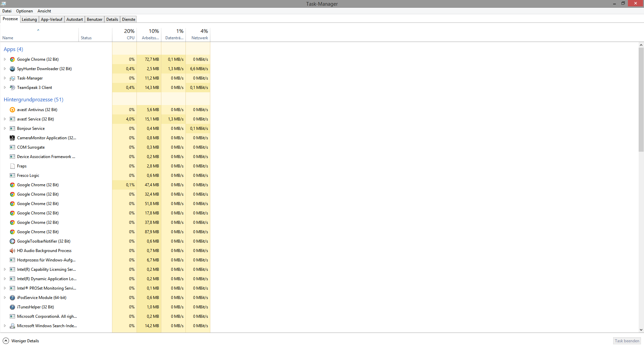Viewport: 644px width, 349px height.
Task: Click the iTunesHelper icon
Action: tap(12, 307)
